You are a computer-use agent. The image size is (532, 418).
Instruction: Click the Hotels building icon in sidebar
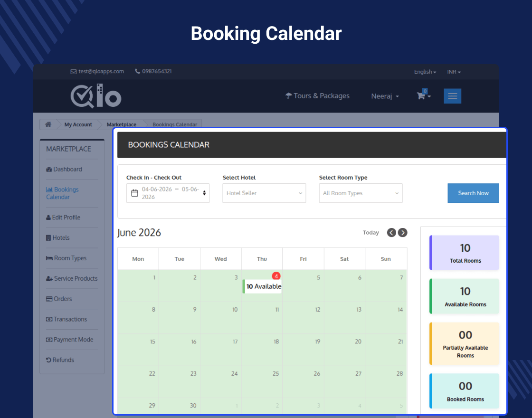tap(48, 238)
